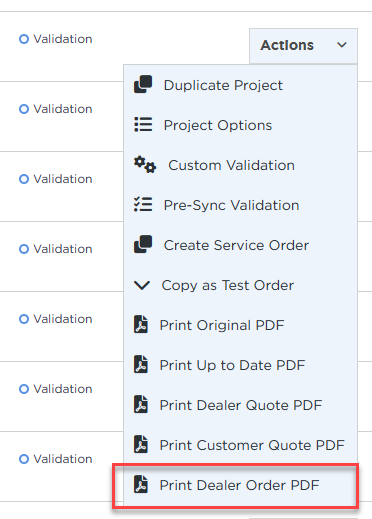Click PDF icon beside Print Dealer Quote PDF

click(x=141, y=404)
